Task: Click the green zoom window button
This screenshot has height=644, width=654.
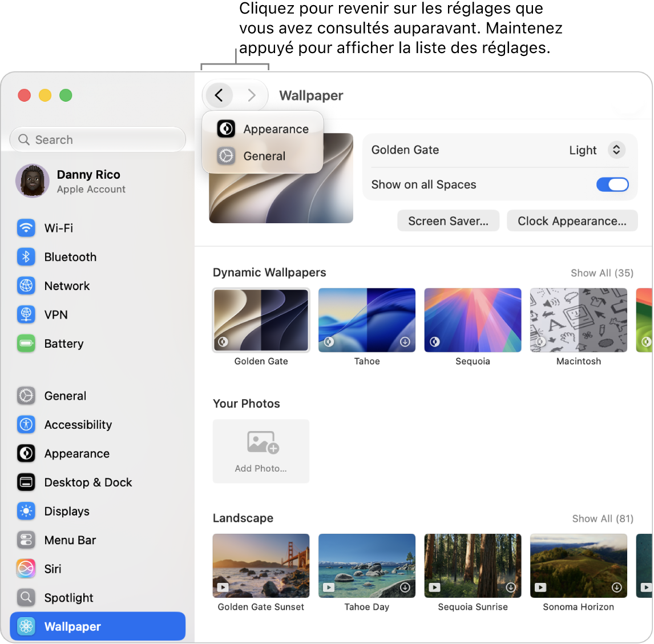Action: 66,95
